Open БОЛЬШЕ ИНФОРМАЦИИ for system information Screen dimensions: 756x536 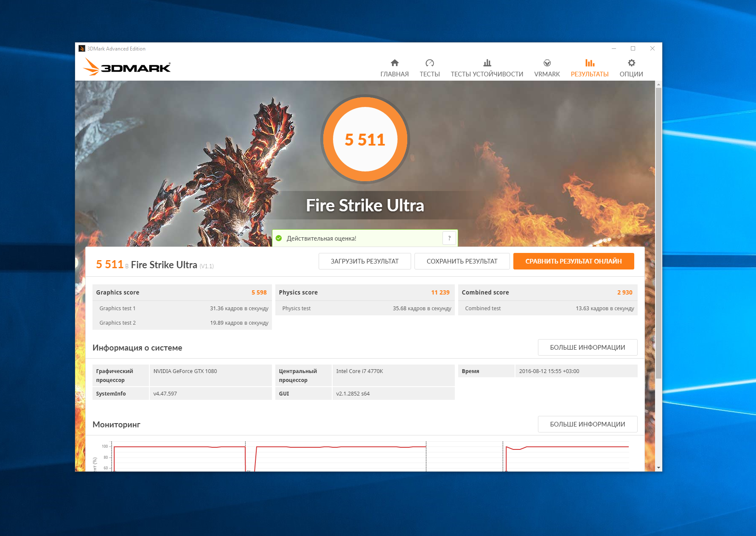[x=588, y=348]
